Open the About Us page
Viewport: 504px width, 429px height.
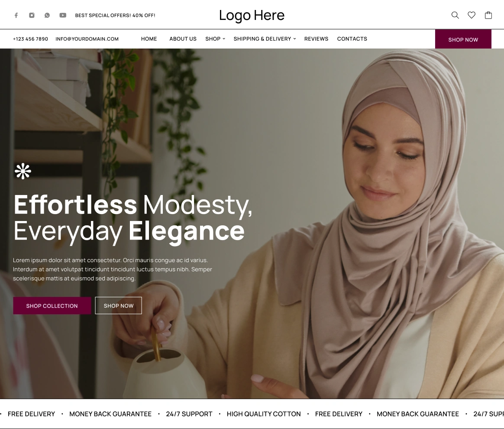tap(183, 39)
